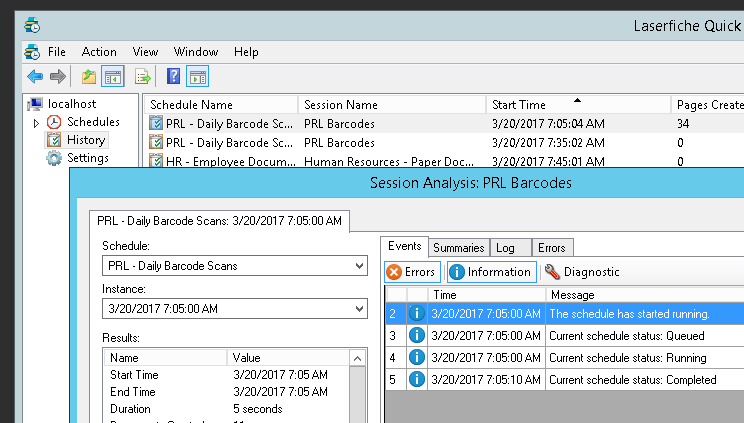Toggle the Diagnostic filter button
This screenshot has height=423, width=744.
tap(583, 272)
